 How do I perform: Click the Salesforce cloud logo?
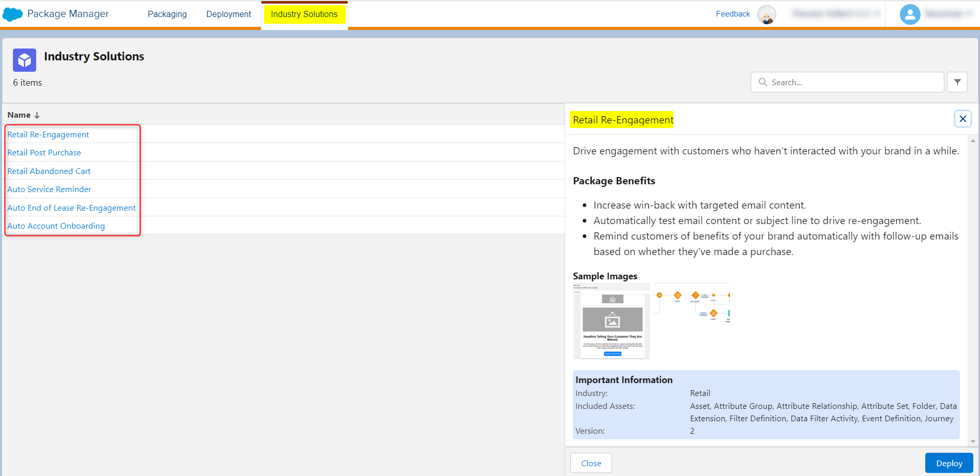pos(13,14)
